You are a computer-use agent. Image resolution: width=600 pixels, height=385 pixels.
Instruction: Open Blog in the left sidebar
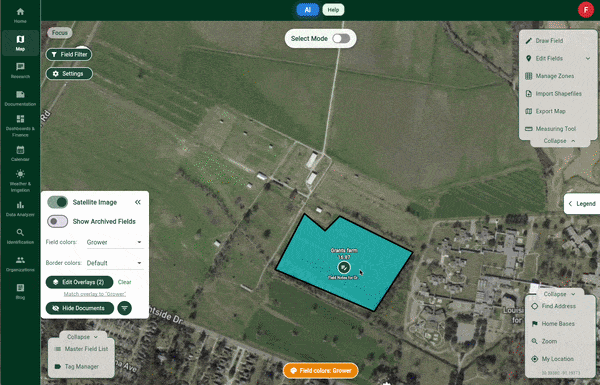pos(20,291)
